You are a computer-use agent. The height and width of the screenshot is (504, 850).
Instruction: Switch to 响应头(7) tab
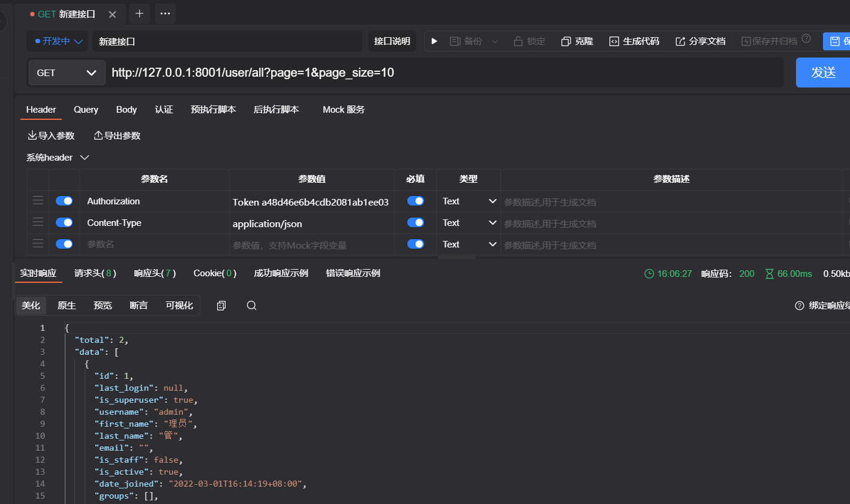155,273
